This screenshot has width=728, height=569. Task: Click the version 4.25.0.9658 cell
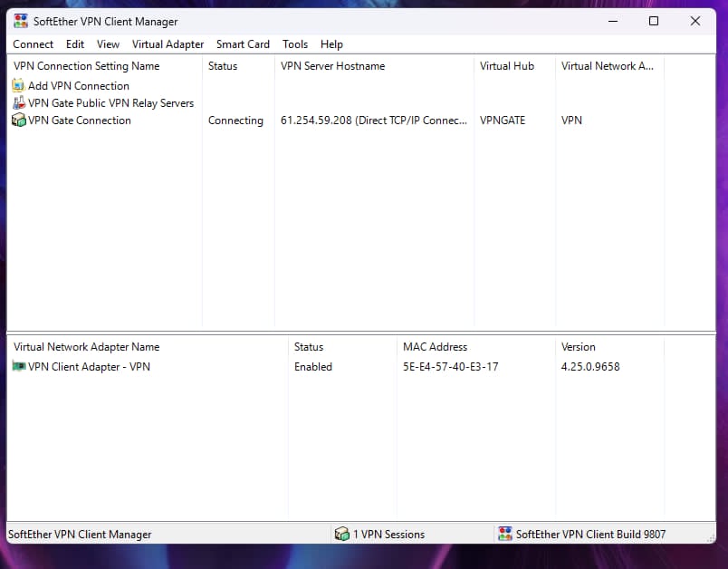pyautogui.click(x=590, y=366)
